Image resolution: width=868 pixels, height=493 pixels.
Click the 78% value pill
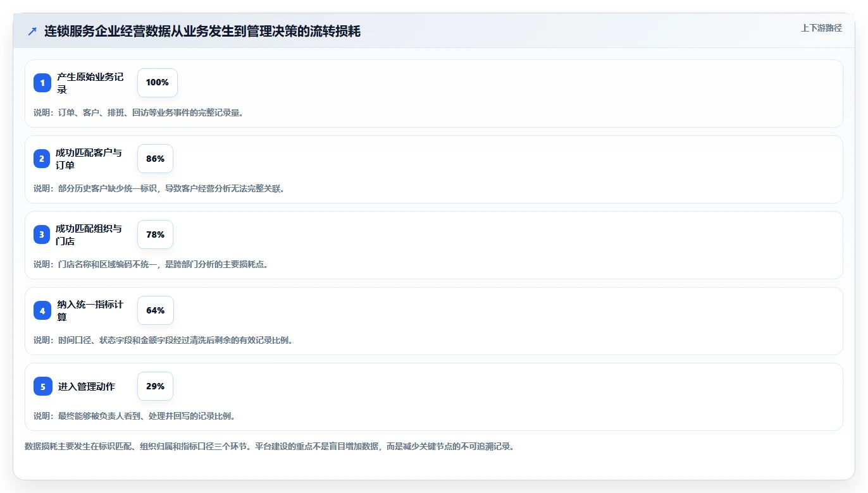[x=155, y=234]
